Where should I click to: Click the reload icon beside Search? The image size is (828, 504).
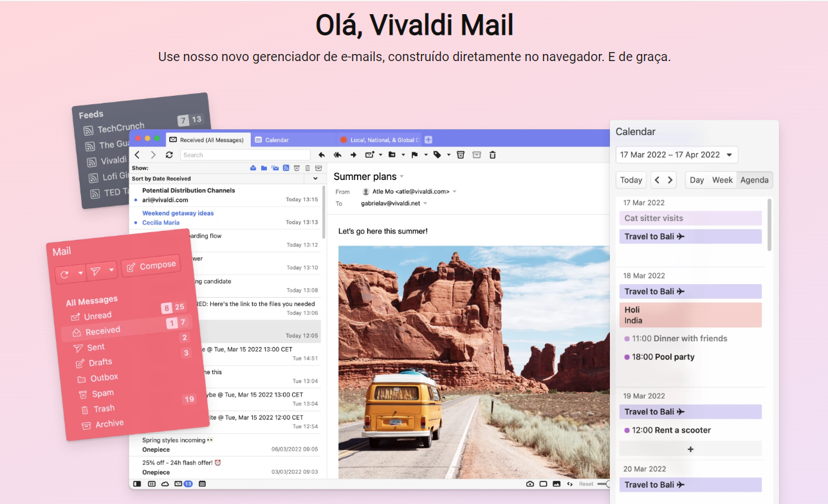[169, 155]
